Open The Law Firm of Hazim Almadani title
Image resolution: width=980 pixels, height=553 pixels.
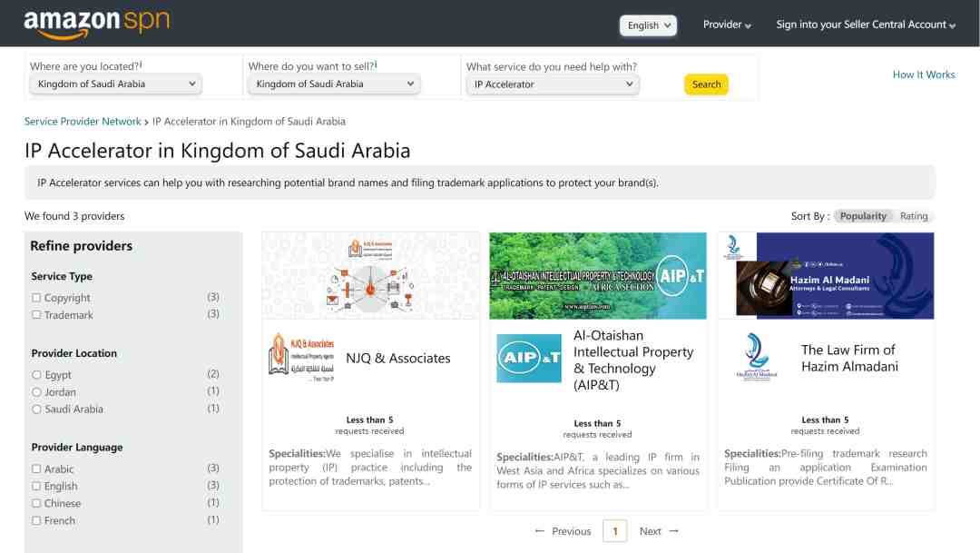[x=849, y=359]
